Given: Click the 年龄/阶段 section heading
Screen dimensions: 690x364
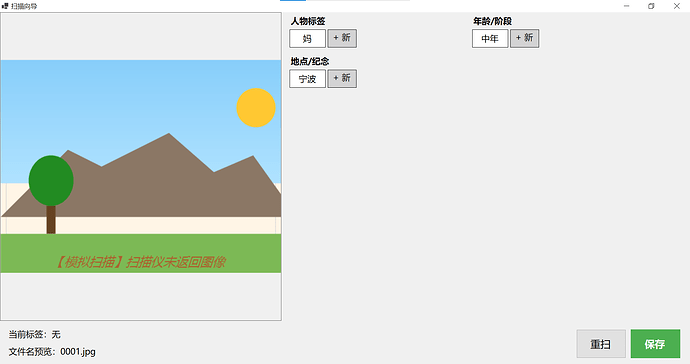Looking at the screenshot, I should [x=492, y=21].
